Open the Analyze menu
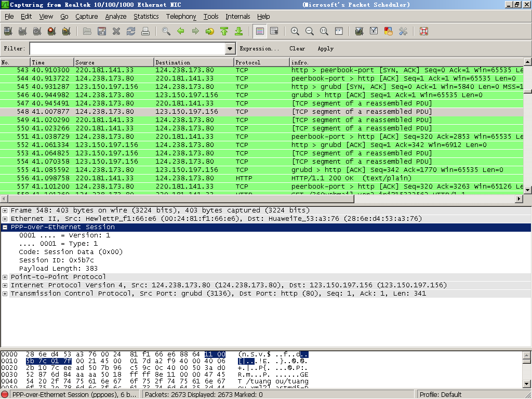 (116, 16)
